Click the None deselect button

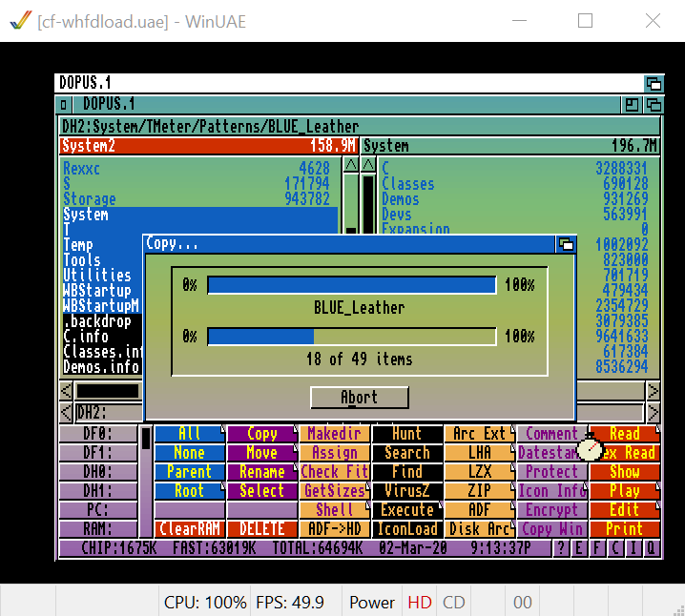190,453
